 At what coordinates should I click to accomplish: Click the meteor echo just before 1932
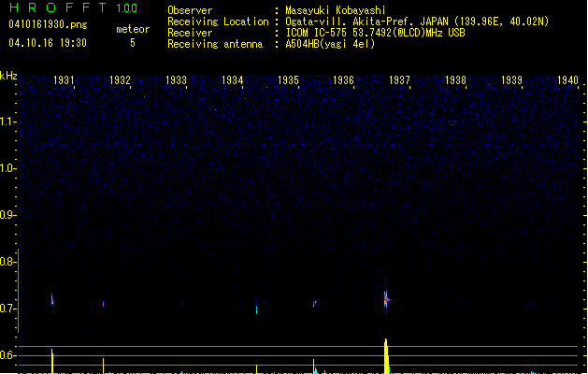pos(103,304)
